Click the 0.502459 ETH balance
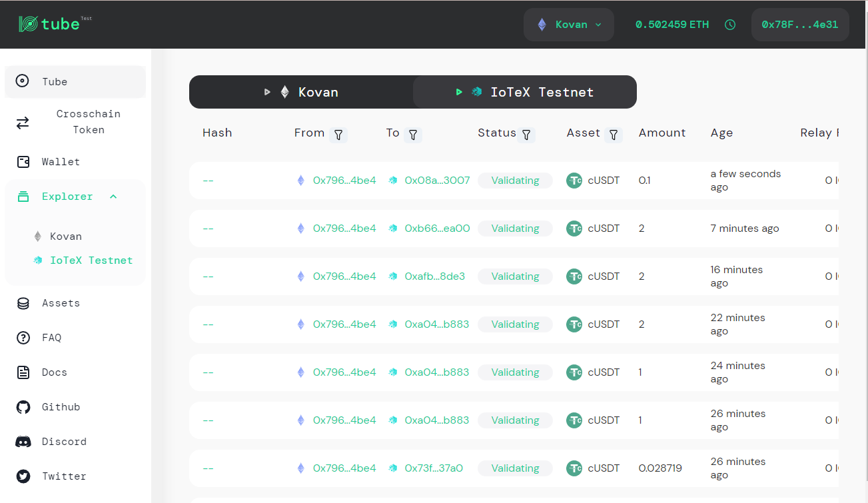 tap(672, 25)
